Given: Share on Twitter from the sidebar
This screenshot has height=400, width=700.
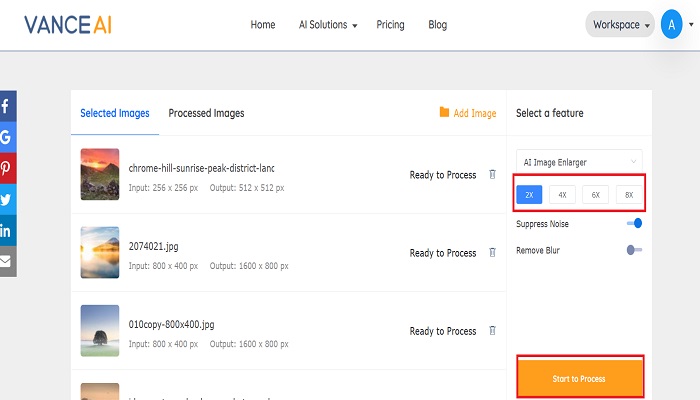Looking at the screenshot, I should pyautogui.click(x=8, y=199).
